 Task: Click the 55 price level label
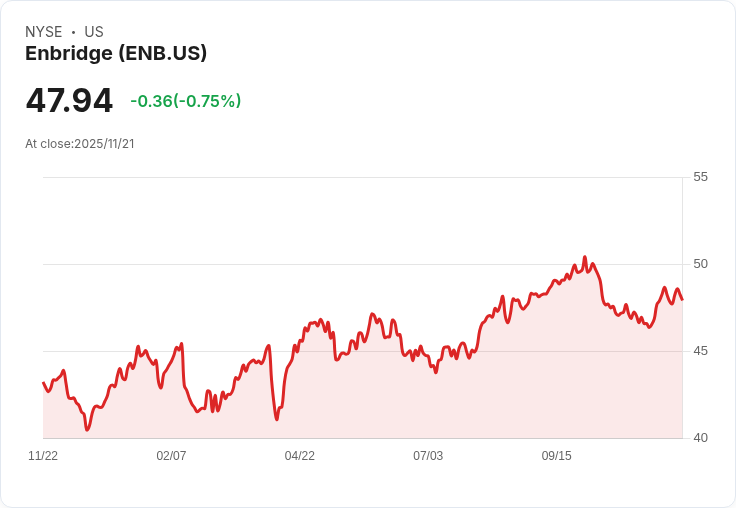coord(700,177)
